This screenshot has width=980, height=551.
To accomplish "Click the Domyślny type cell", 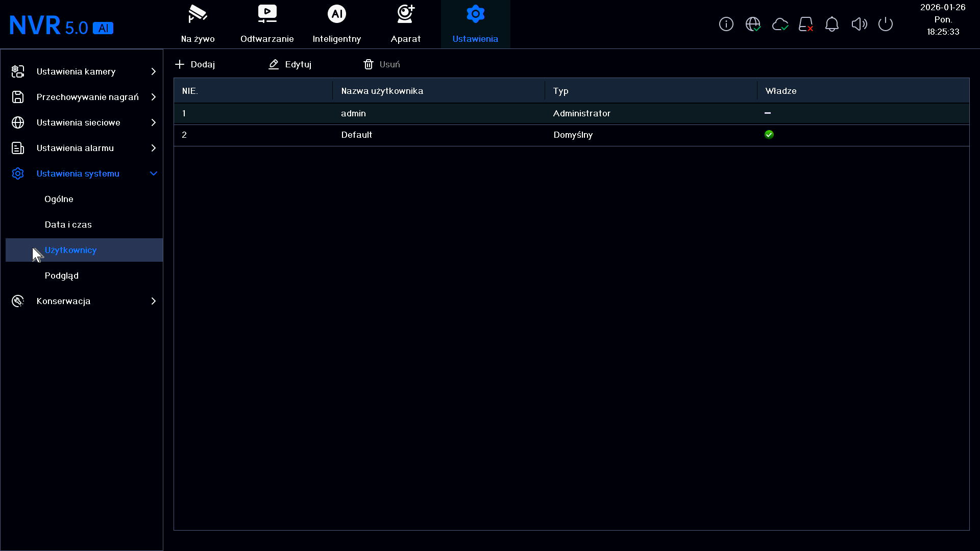I will [573, 135].
